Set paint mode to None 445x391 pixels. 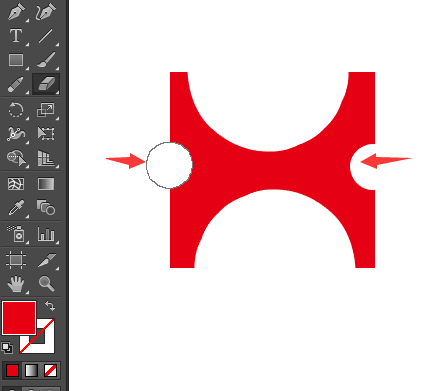click(x=50, y=371)
